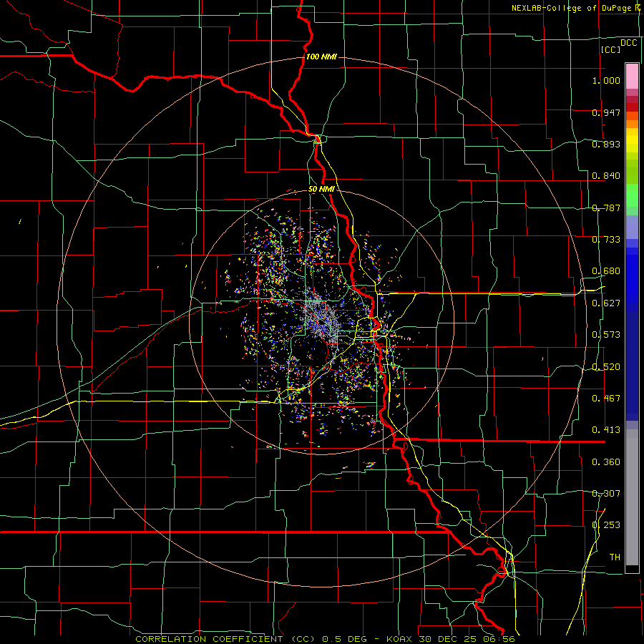Click the [CC] units label above color bar

[x=610, y=49]
